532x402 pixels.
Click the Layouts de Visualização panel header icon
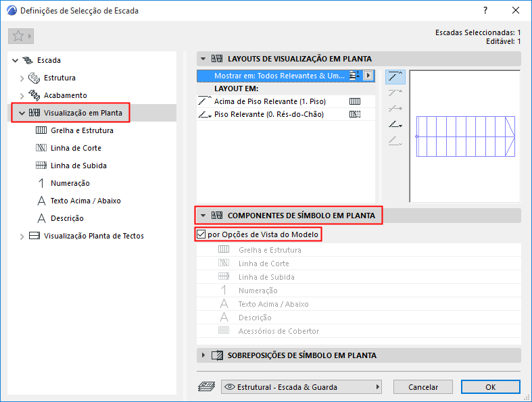217,59
